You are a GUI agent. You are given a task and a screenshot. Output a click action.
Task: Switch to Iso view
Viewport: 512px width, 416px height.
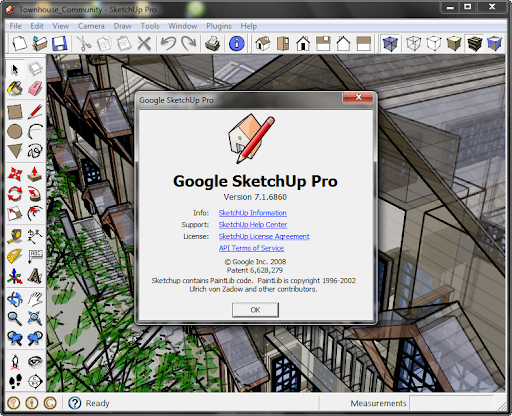pos(263,43)
